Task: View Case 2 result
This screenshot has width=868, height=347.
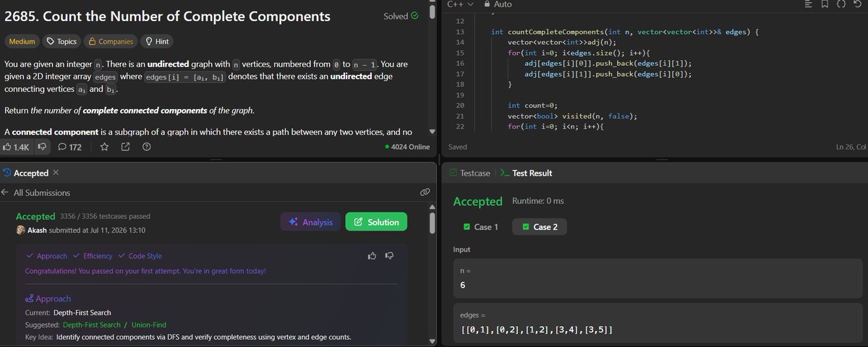Action: 540,227
